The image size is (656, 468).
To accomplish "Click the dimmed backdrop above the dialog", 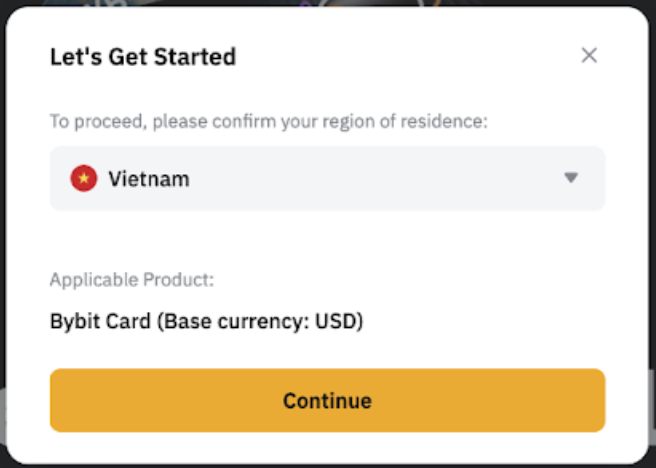I will click(x=328, y=4).
